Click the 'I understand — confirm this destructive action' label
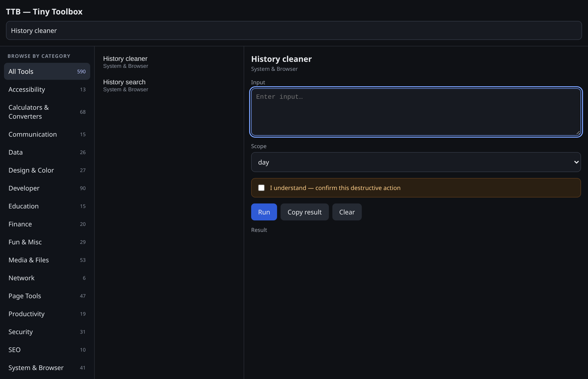588x379 pixels. [x=335, y=188]
